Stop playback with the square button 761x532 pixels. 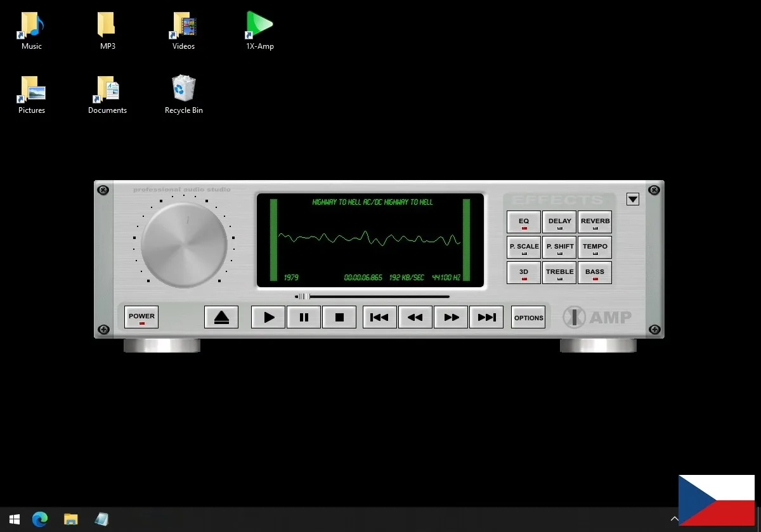click(x=339, y=317)
